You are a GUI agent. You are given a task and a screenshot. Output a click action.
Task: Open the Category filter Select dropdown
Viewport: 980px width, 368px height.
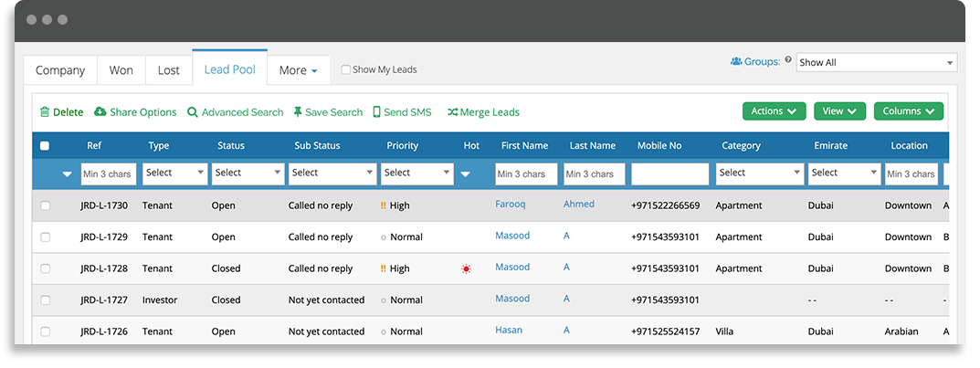(760, 173)
